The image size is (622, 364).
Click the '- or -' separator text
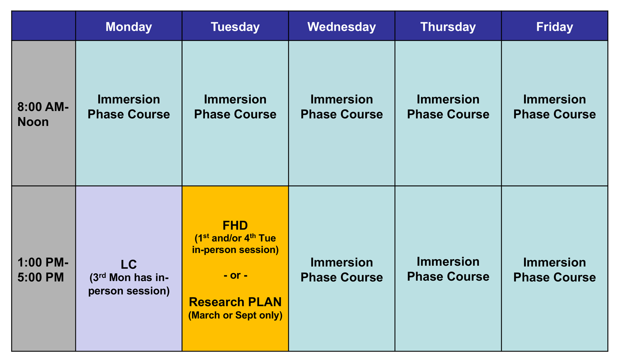[x=235, y=275]
